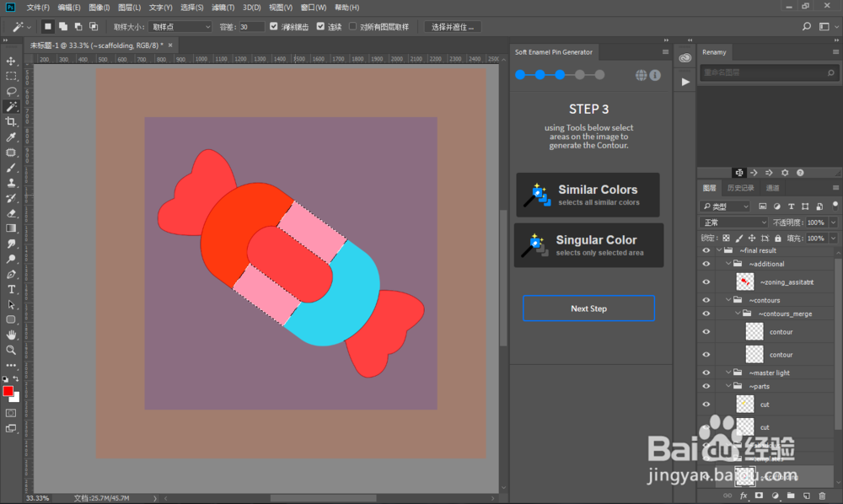
Task: Click the red foreground color swatch
Action: (x=8, y=391)
